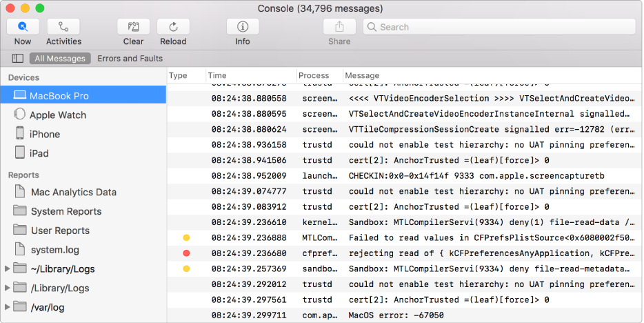Switch filter to All Messages
The width and height of the screenshot is (644, 323).
click(x=60, y=59)
